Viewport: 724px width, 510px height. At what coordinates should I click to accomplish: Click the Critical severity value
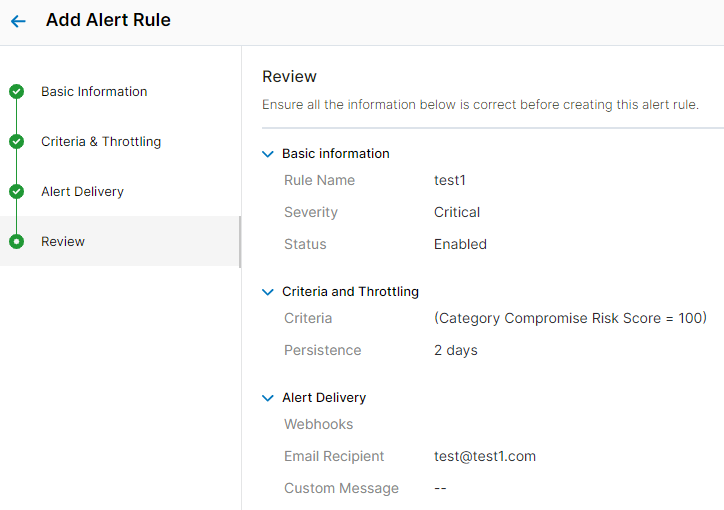pyautogui.click(x=457, y=213)
